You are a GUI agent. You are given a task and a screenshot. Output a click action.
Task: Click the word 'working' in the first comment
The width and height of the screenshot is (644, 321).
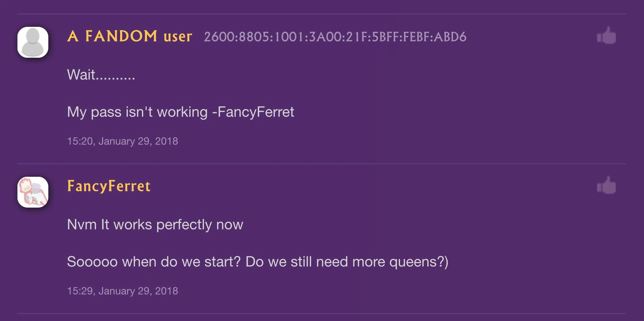(x=182, y=112)
